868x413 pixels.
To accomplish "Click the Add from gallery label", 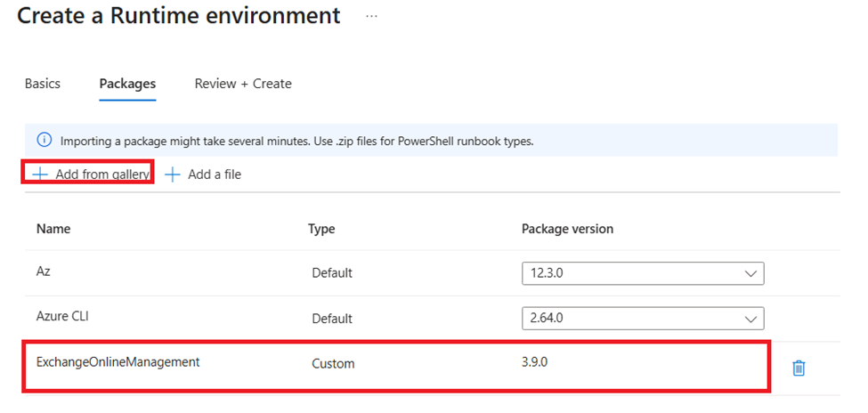I will pyautogui.click(x=102, y=174).
